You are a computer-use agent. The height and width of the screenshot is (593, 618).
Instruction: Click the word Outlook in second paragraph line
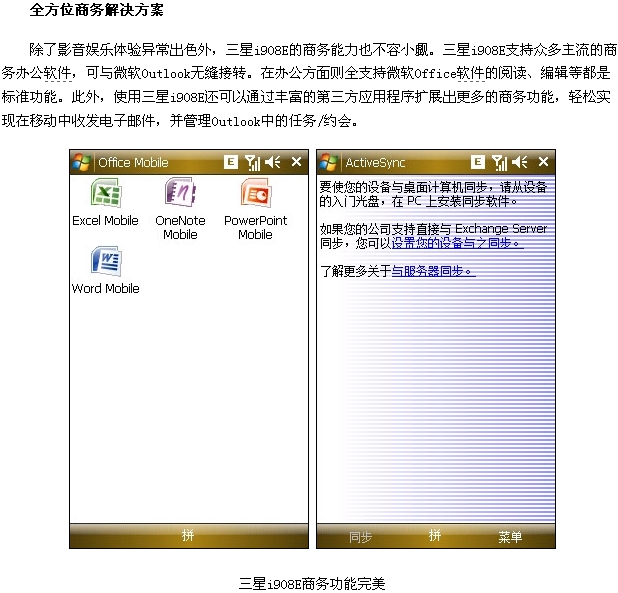(x=165, y=73)
